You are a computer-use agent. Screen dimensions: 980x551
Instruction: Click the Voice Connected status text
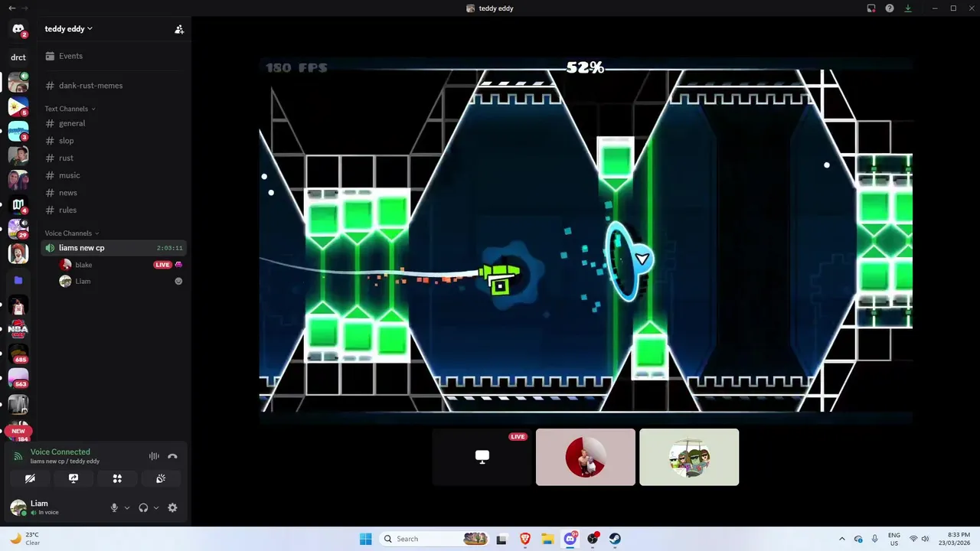(x=60, y=452)
